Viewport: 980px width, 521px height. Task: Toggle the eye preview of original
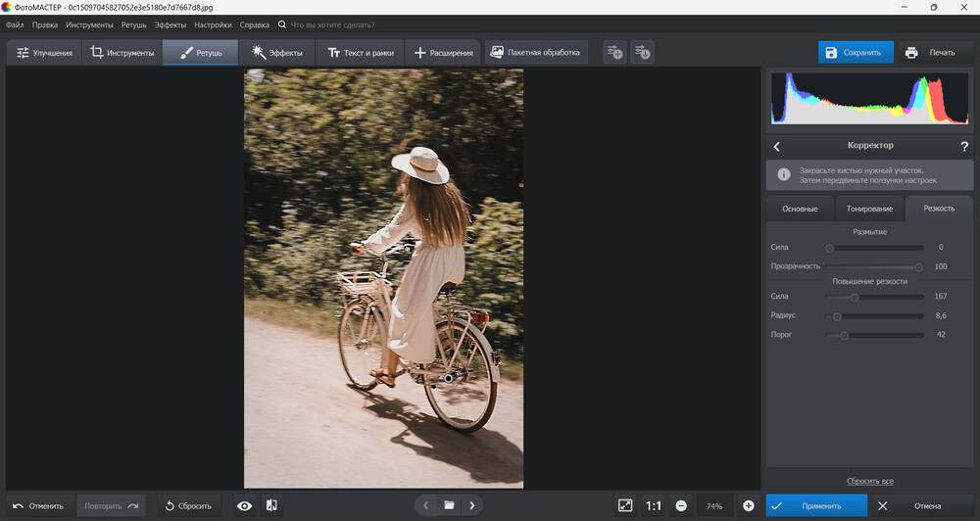(x=244, y=505)
